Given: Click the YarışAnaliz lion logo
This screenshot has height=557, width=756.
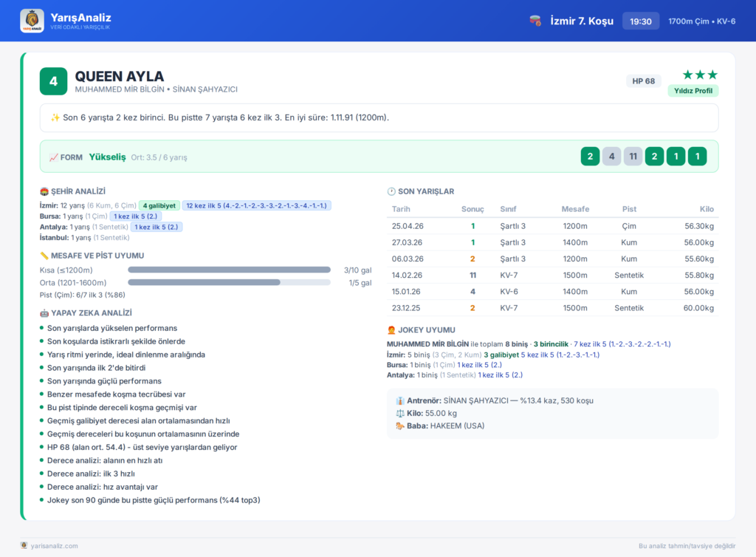Looking at the screenshot, I should pos(32,21).
